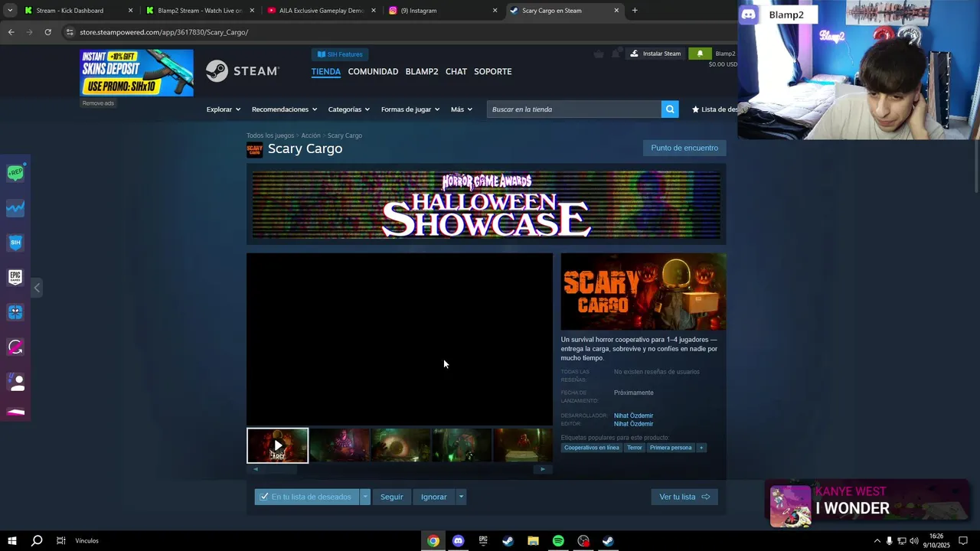Expand the Explorar dropdown

pyautogui.click(x=223, y=109)
